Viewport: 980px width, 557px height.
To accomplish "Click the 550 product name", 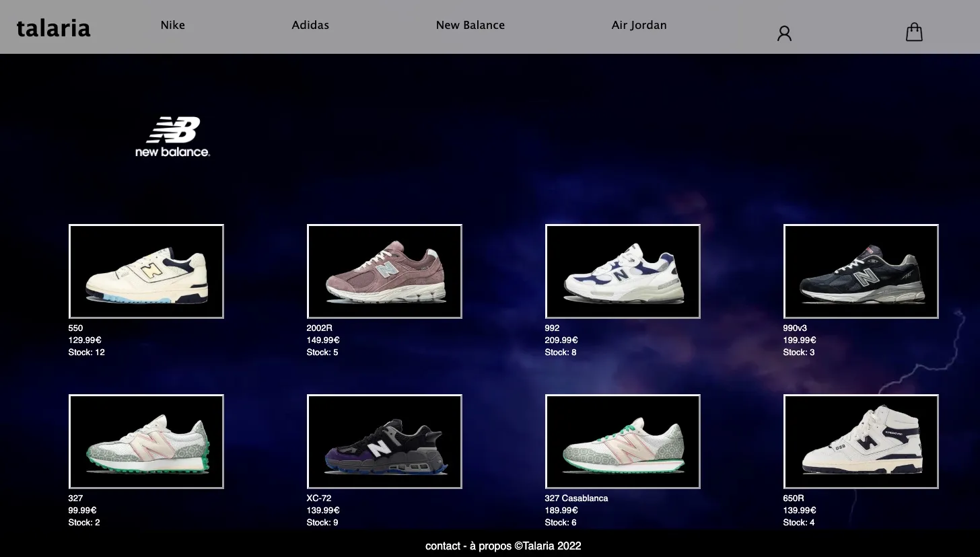I will (x=75, y=328).
